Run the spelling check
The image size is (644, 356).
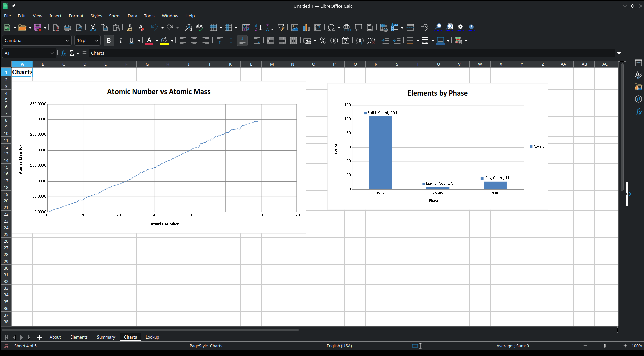(199, 28)
